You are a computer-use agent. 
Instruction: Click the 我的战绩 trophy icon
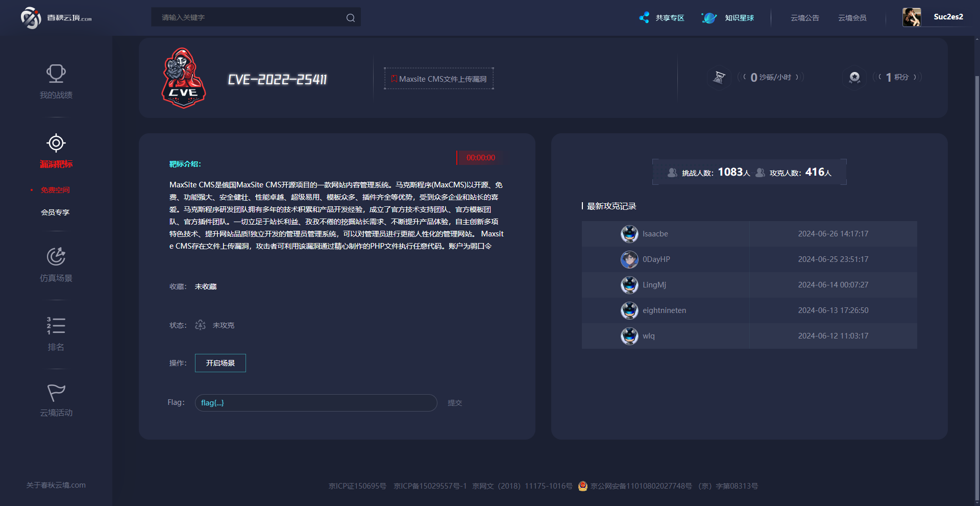pos(56,74)
